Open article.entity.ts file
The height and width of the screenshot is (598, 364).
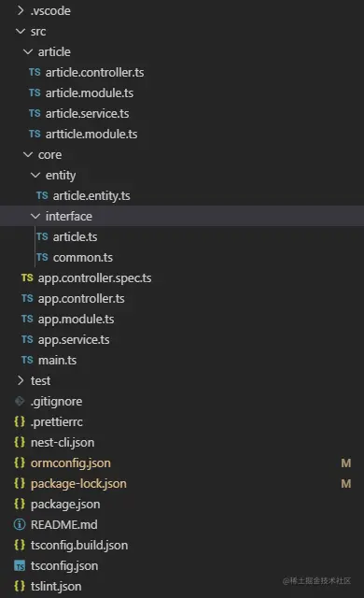pos(91,195)
